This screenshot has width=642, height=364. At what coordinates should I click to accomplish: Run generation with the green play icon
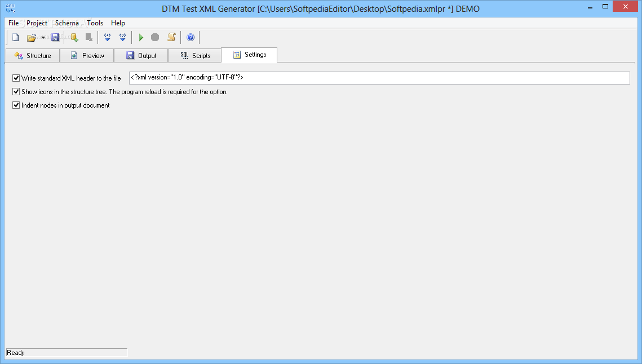click(x=141, y=38)
